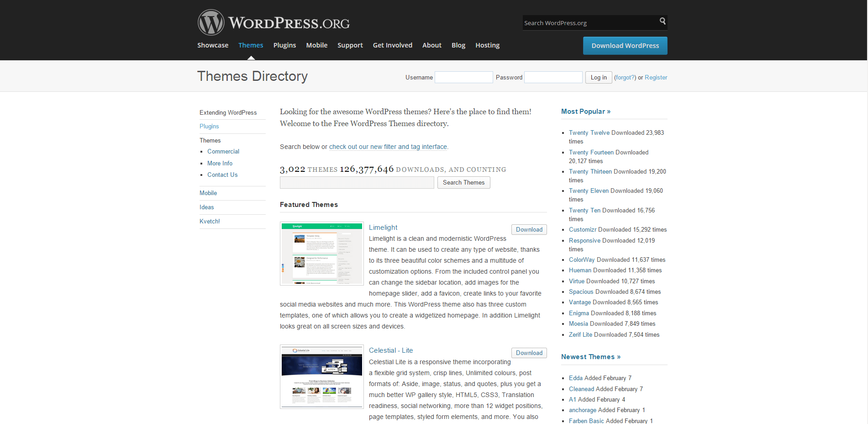Open the Most Popular heading link

click(x=586, y=111)
